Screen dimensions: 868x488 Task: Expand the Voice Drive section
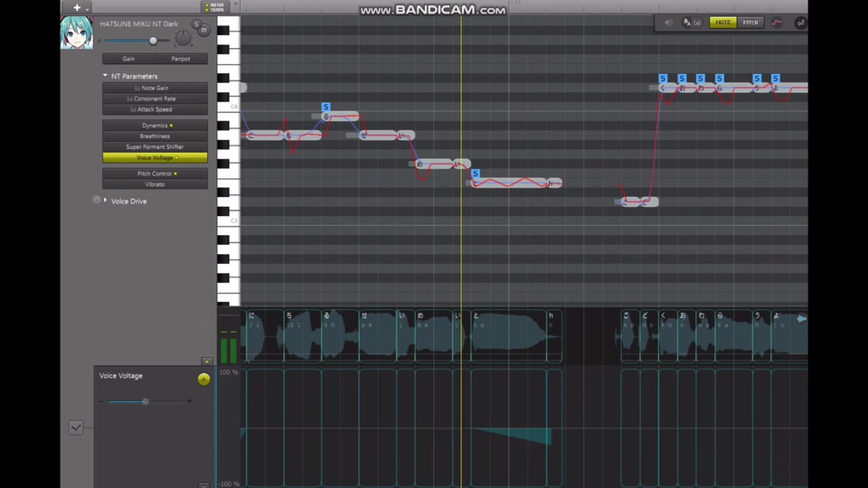coord(105,201)
